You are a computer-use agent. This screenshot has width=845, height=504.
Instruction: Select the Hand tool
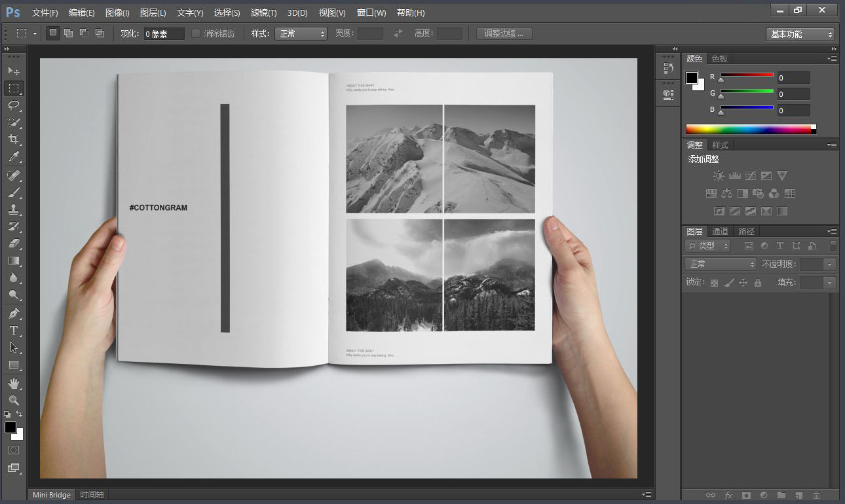[x=14, y=383]
